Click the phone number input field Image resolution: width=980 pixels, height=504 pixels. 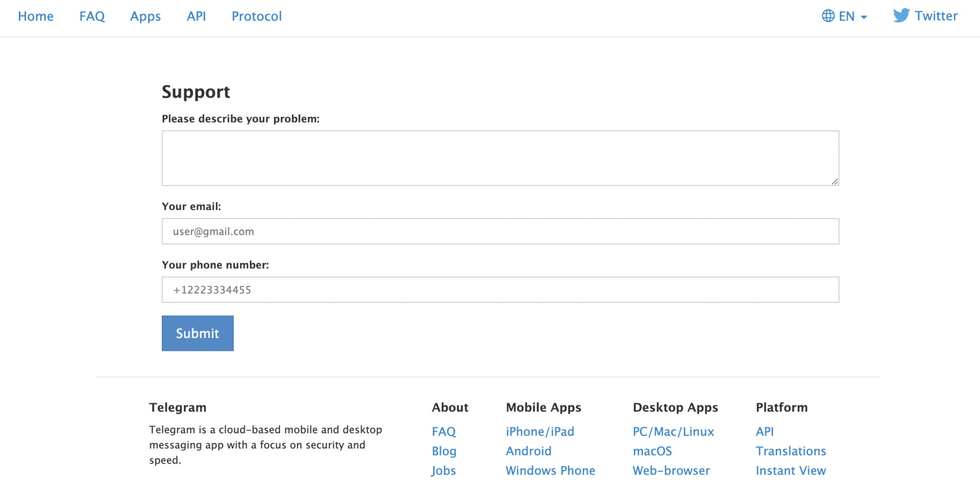500,290
